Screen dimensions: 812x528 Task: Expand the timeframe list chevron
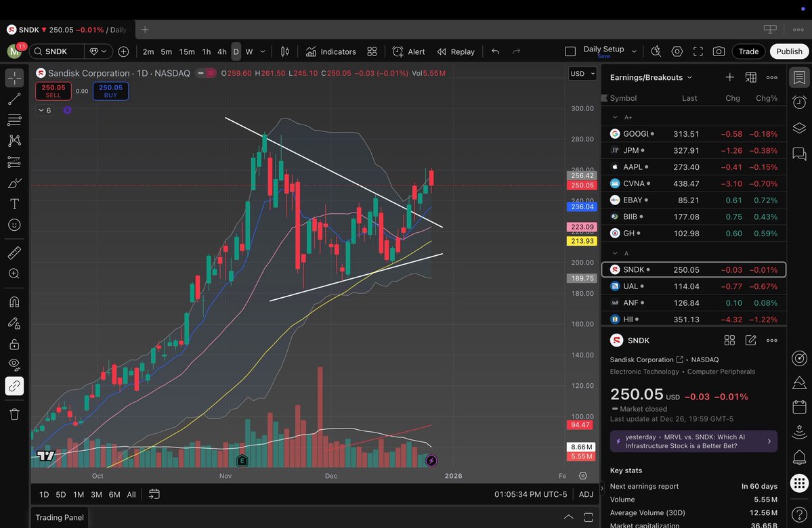pos(263,51)
